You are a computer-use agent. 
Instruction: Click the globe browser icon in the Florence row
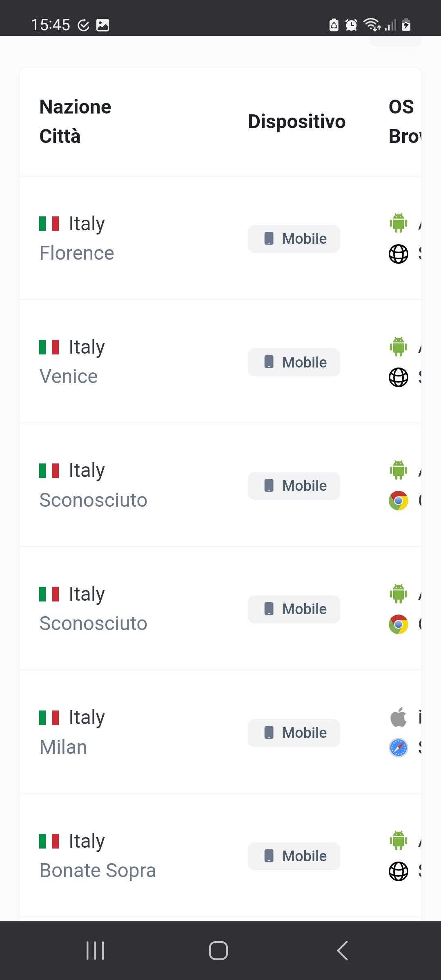point(399,254)
